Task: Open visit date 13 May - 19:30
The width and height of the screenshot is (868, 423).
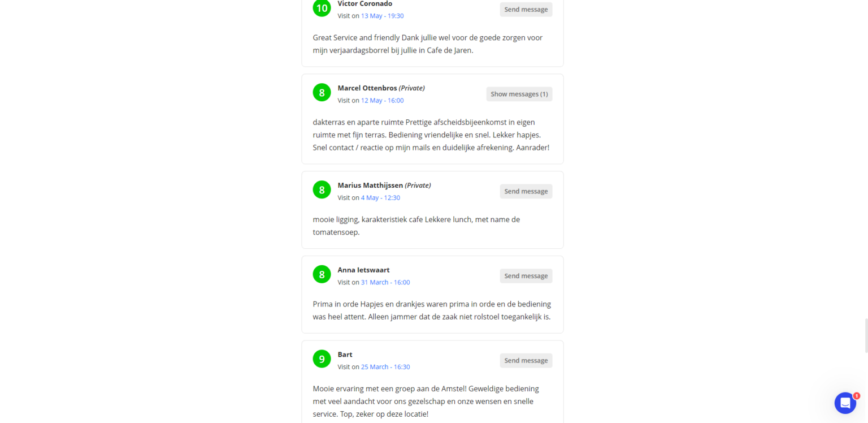Action: click(x=382, y=16)
